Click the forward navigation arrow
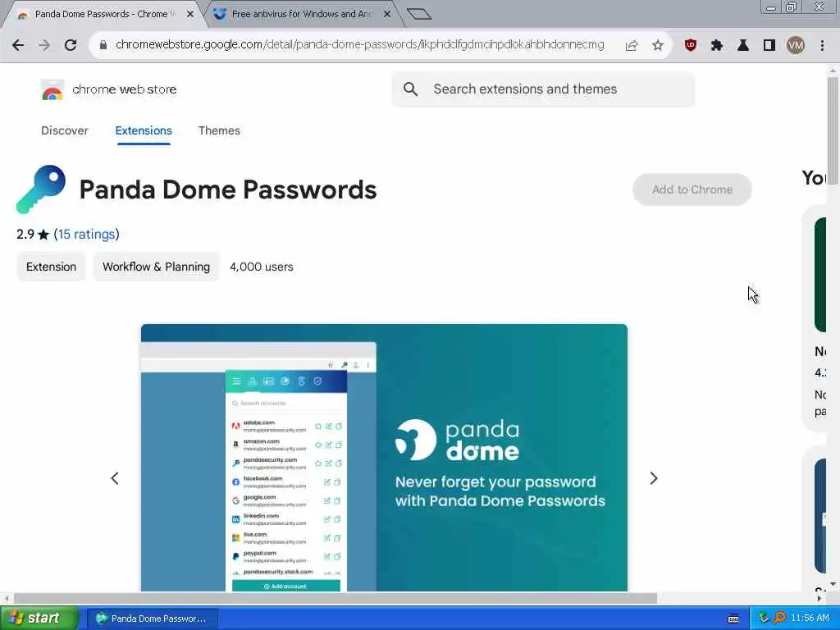 44,45
